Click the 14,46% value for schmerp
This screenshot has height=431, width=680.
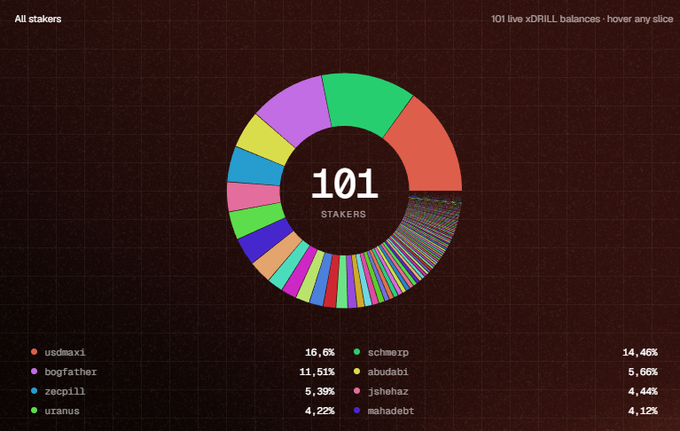[x=640, y=353]
